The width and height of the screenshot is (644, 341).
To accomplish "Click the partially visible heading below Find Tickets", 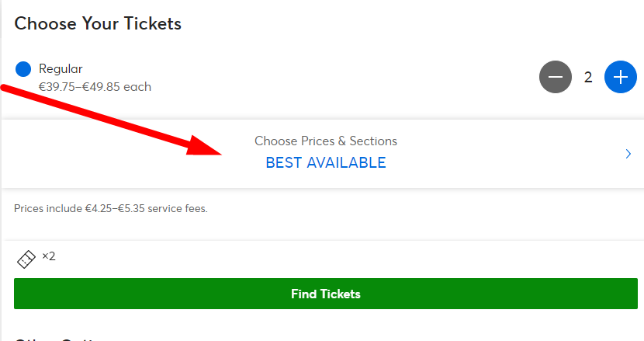I will click(57, 339).
